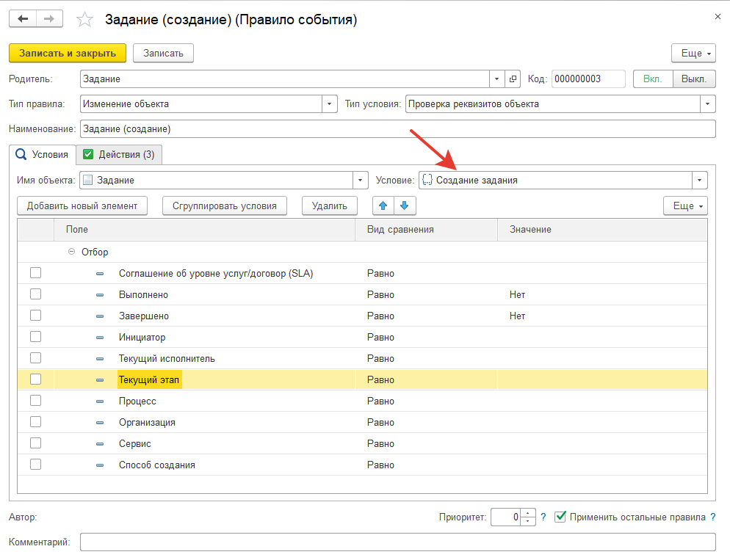Open the Тип условия dropdown
Screen dimensions: 730x560
[708, 104]
